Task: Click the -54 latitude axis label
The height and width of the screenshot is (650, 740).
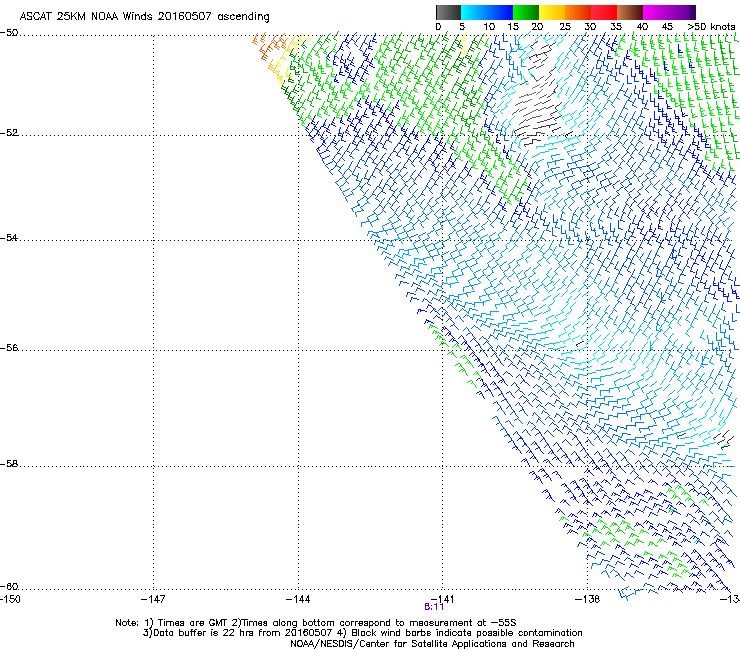Action: [9, 238]
